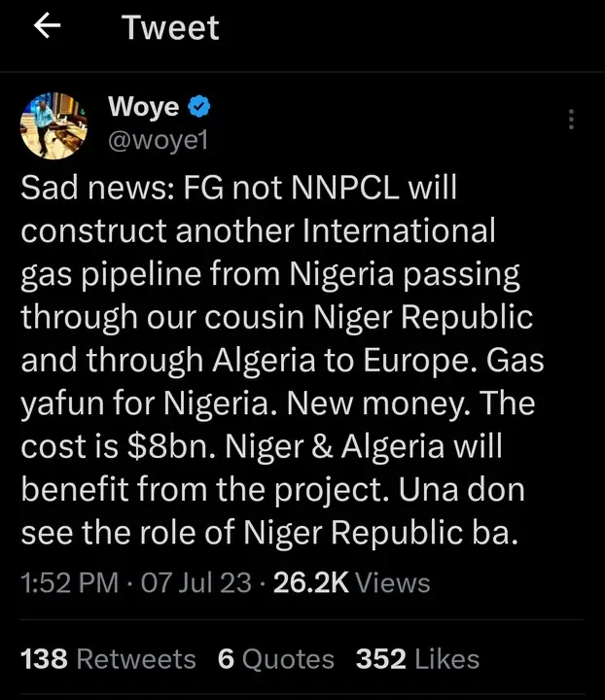The height and width of the screenshot is (700, 605).
Task: Go back using the left arrow
Action: click(48, 27)
